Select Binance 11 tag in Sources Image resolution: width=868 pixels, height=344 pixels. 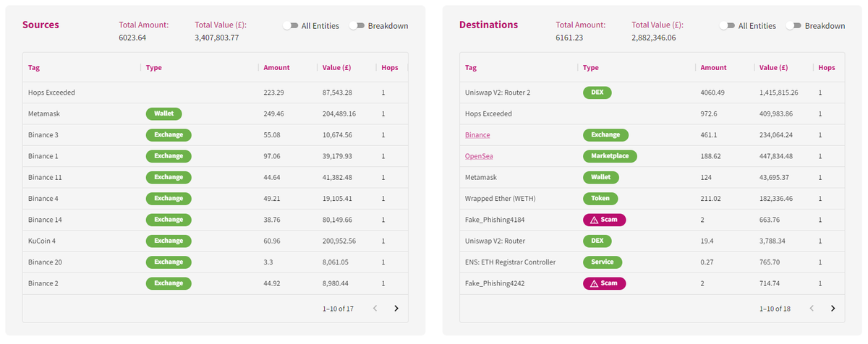(45, 177)
